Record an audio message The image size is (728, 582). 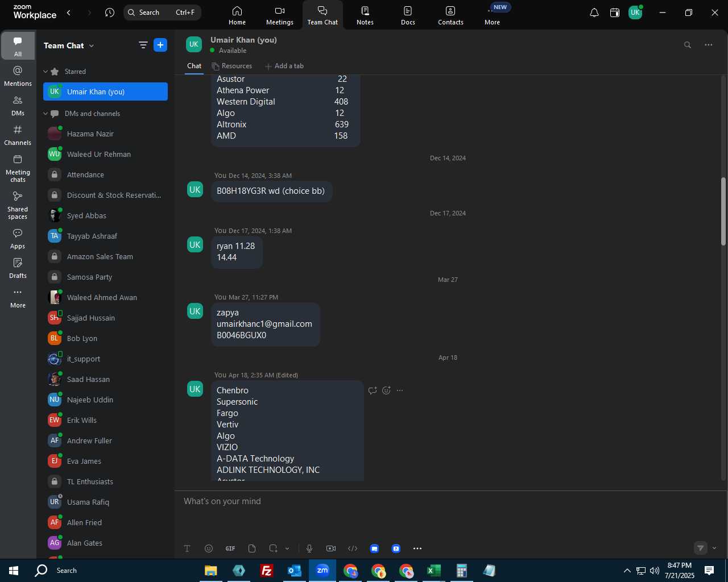(x=309, y=548)
